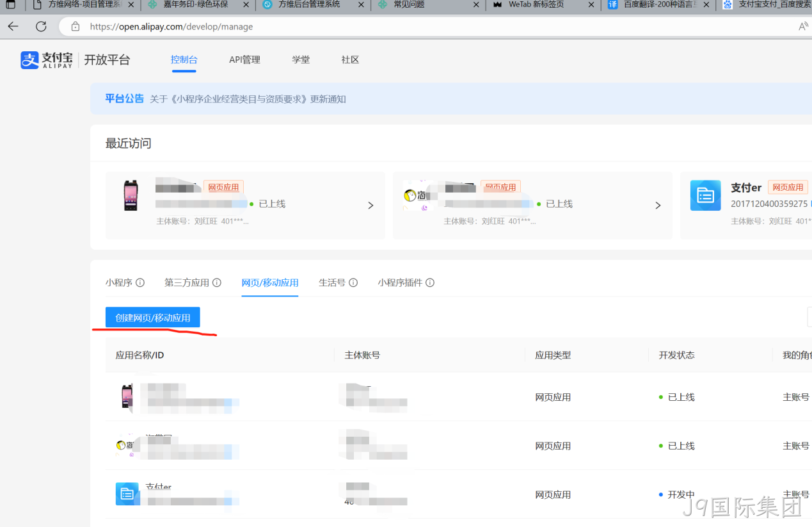Switch to the 生活号 tab

tap(332, 282)
